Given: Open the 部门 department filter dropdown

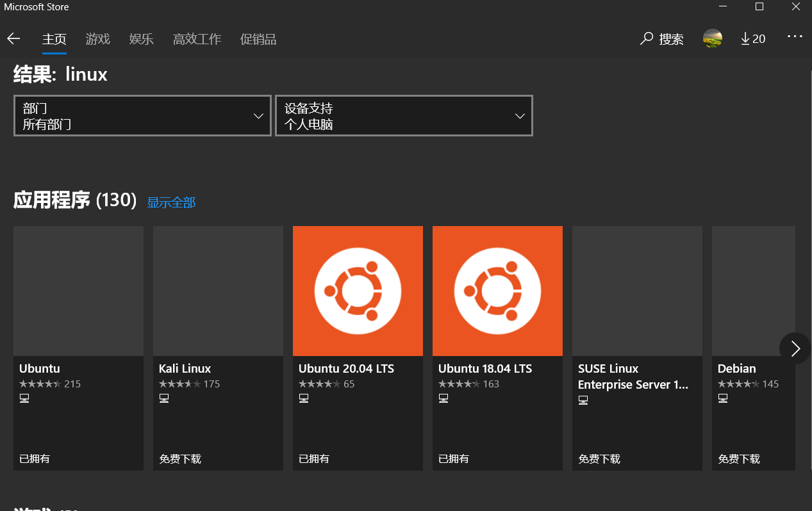Looking at the screenshot, I should click(x=142, y=115).
